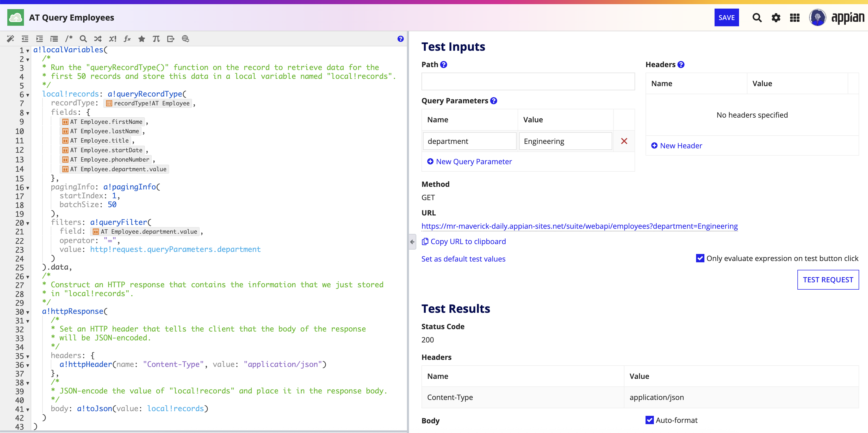The height and width of the screenshot is (433, 868).
Task: Click Copy URL to clipboard
Action: coord(464,241)
